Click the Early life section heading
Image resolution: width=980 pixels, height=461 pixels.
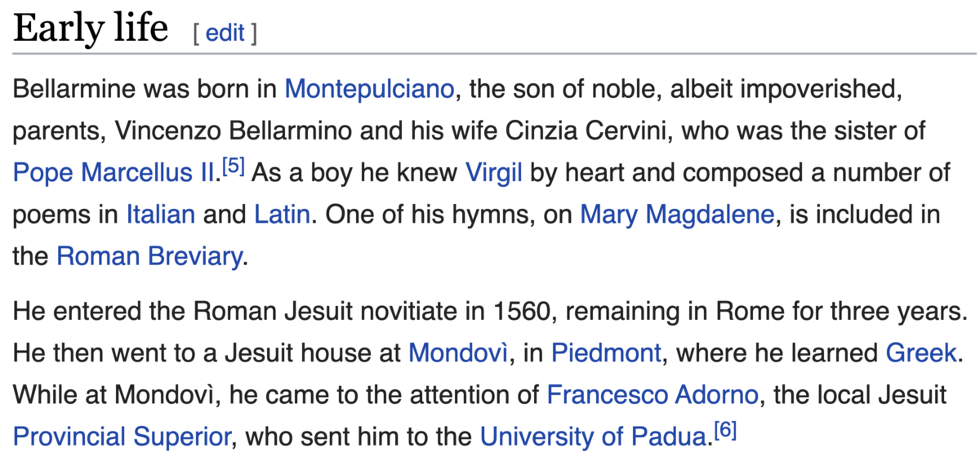tap(91, 29)
